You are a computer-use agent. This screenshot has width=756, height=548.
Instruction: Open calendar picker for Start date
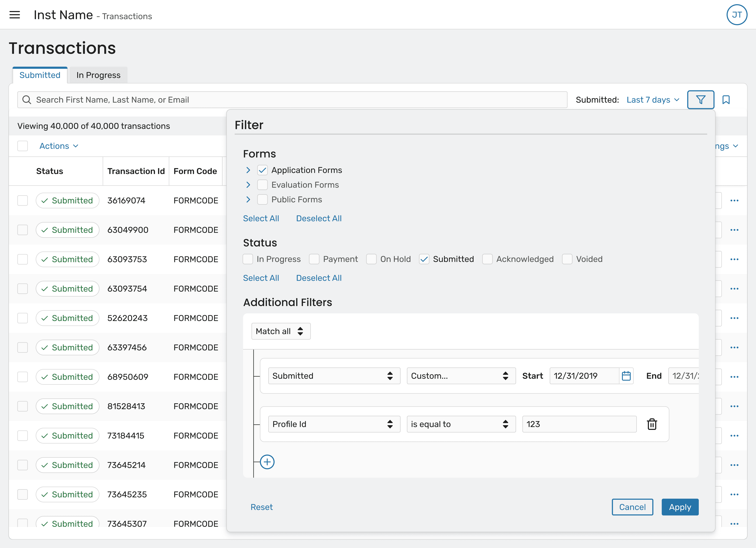pyautogui.click(x=626, y=376)
